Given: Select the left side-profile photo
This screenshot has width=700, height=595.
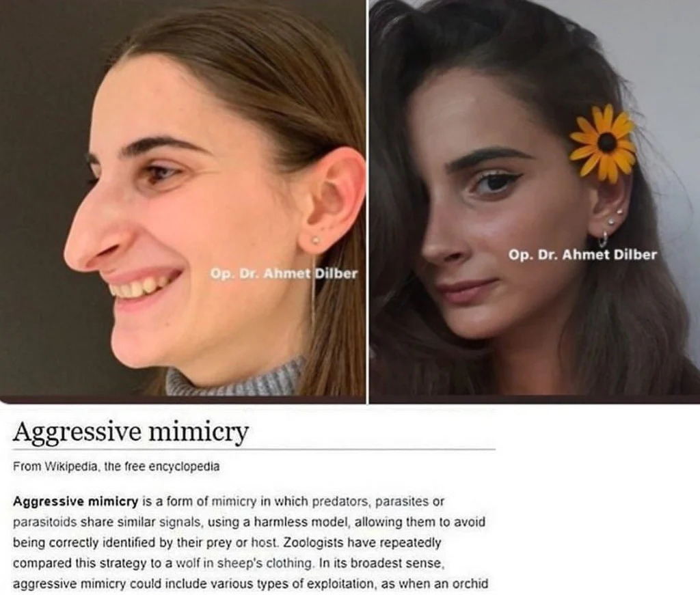Looking at the screenshot, I should (x=183, y=198).
